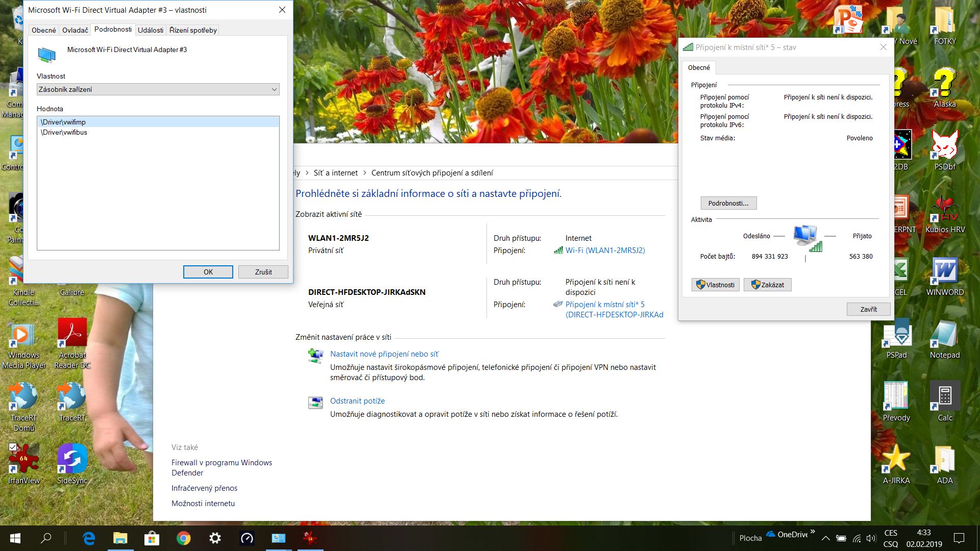Switch to the Události tab
980x551 pixels.
point(150,30)
